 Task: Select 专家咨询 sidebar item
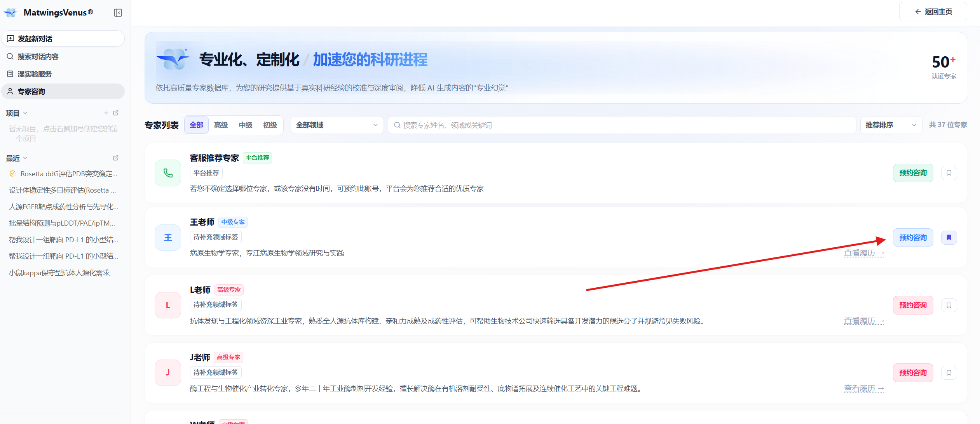click(x=63, y=92)
